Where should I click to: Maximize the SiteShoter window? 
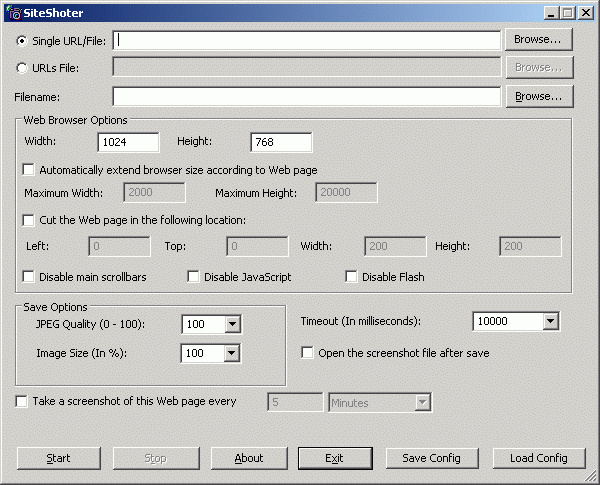568,13
